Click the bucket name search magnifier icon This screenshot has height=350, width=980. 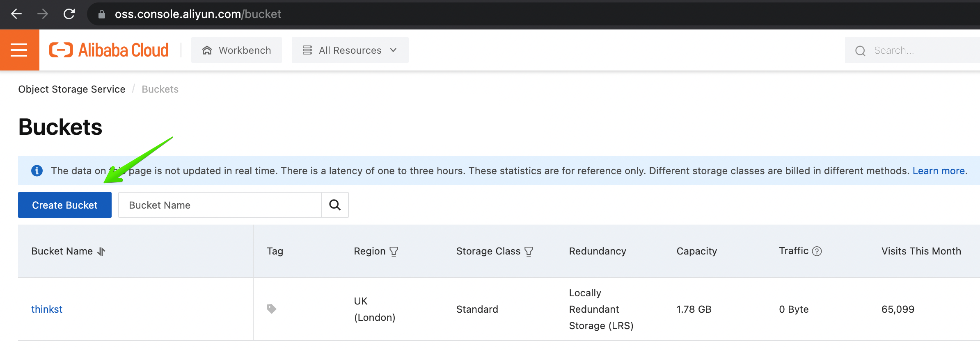[x=335, y=205]
